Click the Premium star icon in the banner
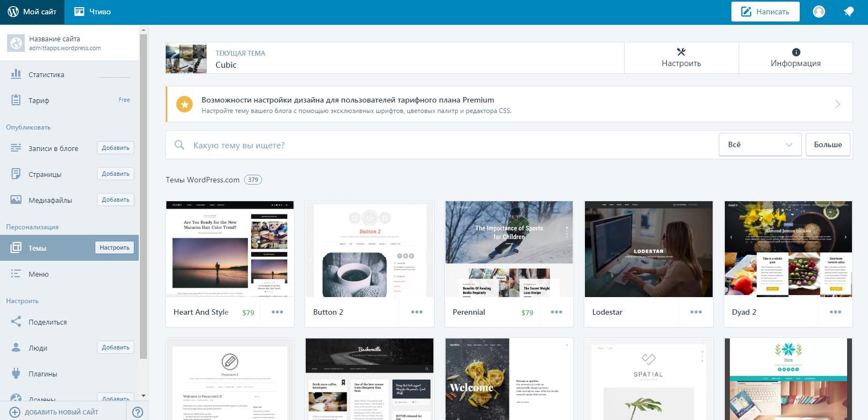Screen dimensions: 868x420 point(185,104)
